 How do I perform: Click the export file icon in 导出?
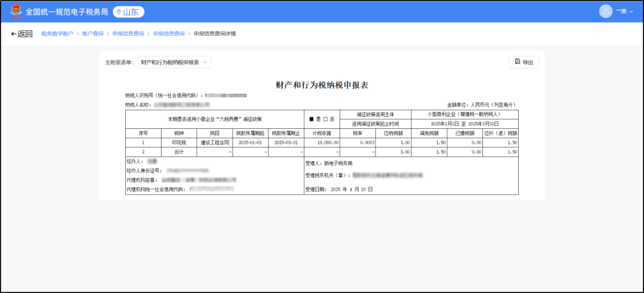tap(517, 62)
